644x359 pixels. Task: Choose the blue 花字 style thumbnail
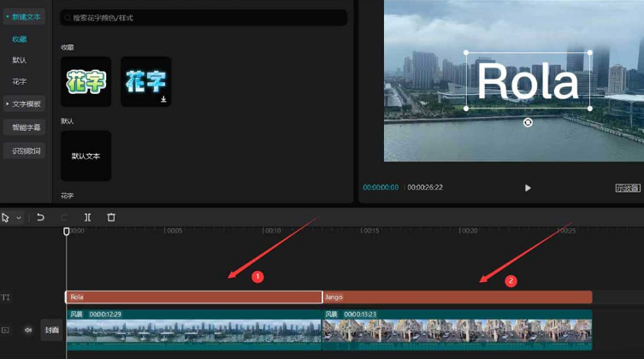pos(145,81)
